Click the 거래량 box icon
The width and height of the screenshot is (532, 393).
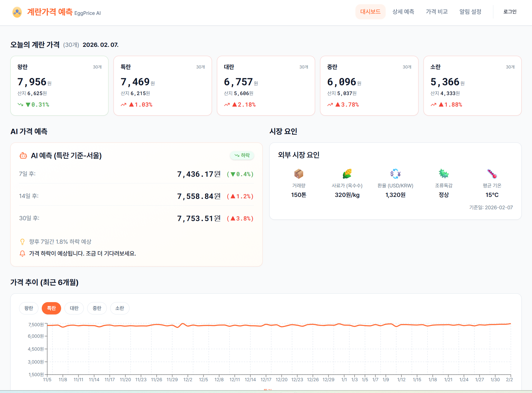299,174
